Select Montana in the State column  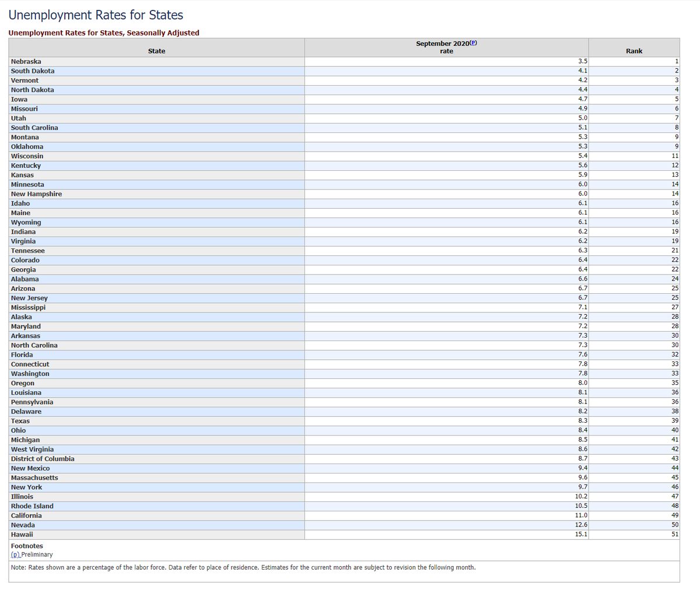pos(25,138)
